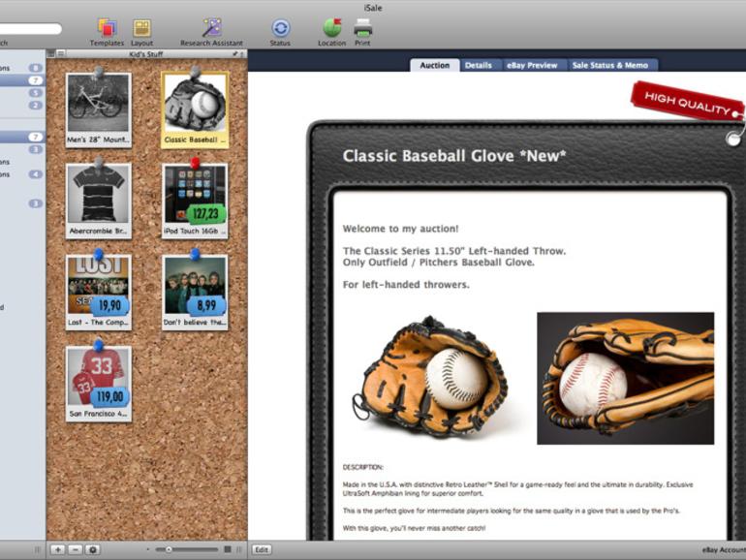
Task: Select the Men's 28" Mountain bike item
Action: pos(99,109)
